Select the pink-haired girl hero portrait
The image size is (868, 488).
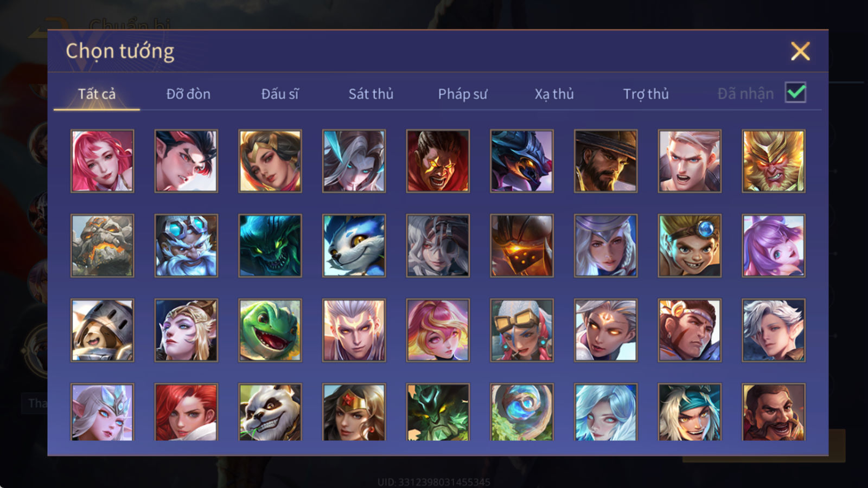pyautogui.click(x=102, y=161)
